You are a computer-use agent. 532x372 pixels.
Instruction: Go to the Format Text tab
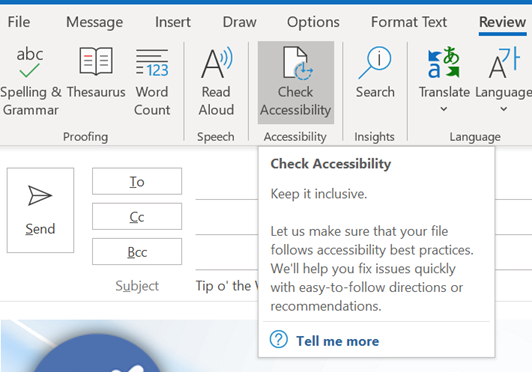(x=409, y=22)
